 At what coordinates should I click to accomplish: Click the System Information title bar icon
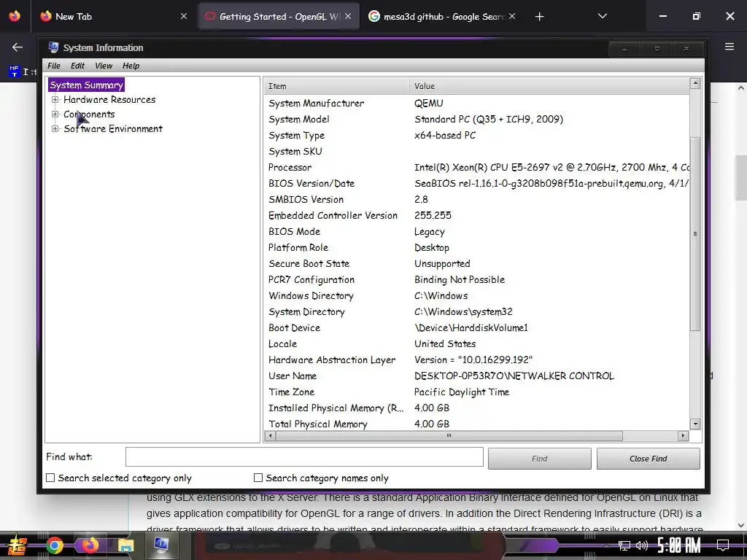53,47
